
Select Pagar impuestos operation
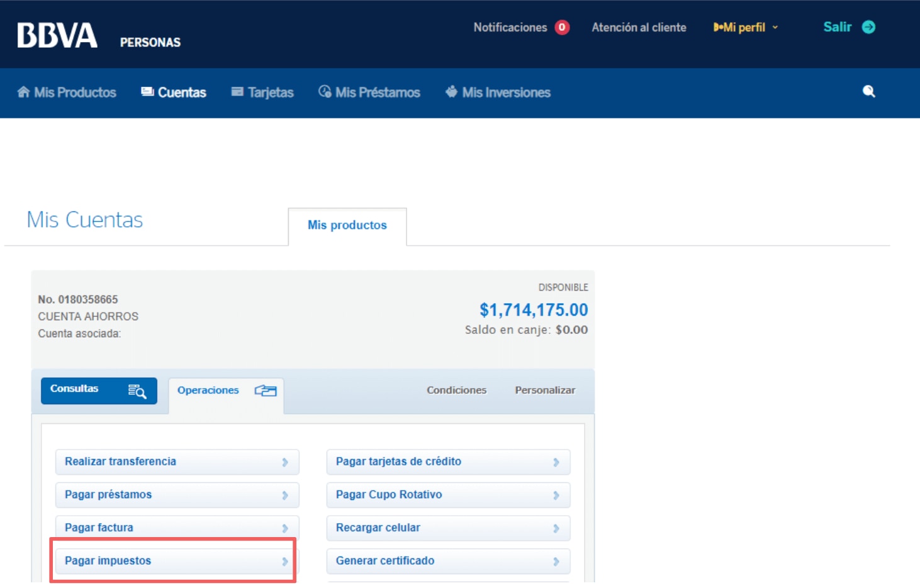[177, 561]
